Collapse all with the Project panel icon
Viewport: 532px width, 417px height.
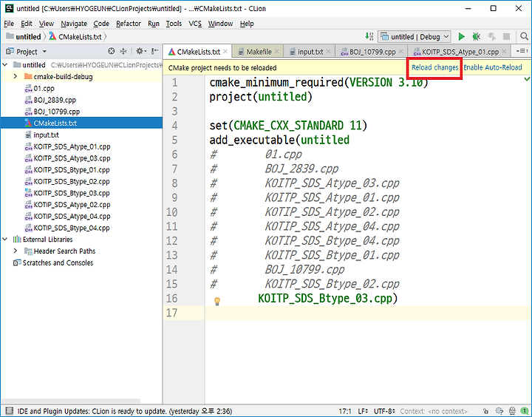pyautogui.click(x=123, y=51)
